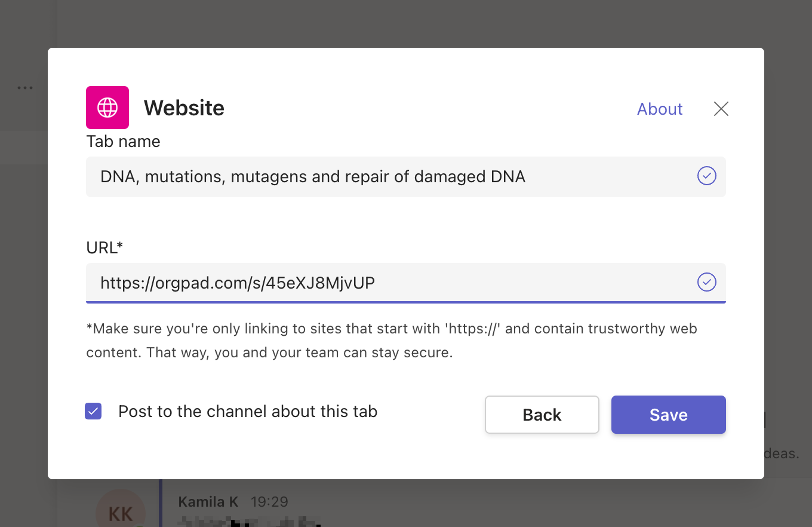Viewport: 812px width, 527px height.
Task: Open the three-dot more options menu
Action: [x=25, y=88]
